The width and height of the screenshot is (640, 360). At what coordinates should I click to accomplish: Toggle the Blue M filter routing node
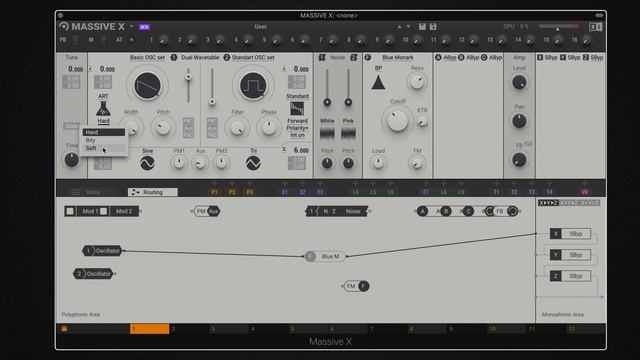coord(325,256)
